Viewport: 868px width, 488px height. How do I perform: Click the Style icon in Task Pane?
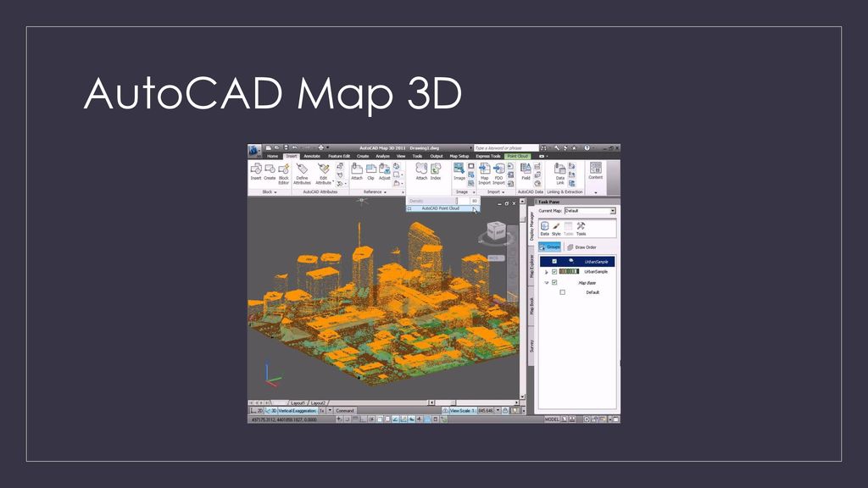tap(556, 229)
